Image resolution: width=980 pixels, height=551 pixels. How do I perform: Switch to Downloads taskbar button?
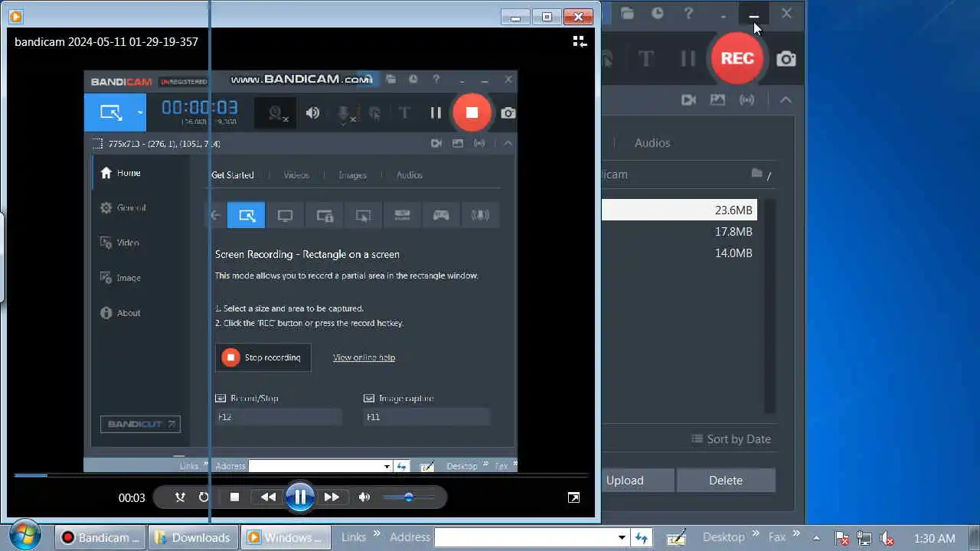[193, 537]
